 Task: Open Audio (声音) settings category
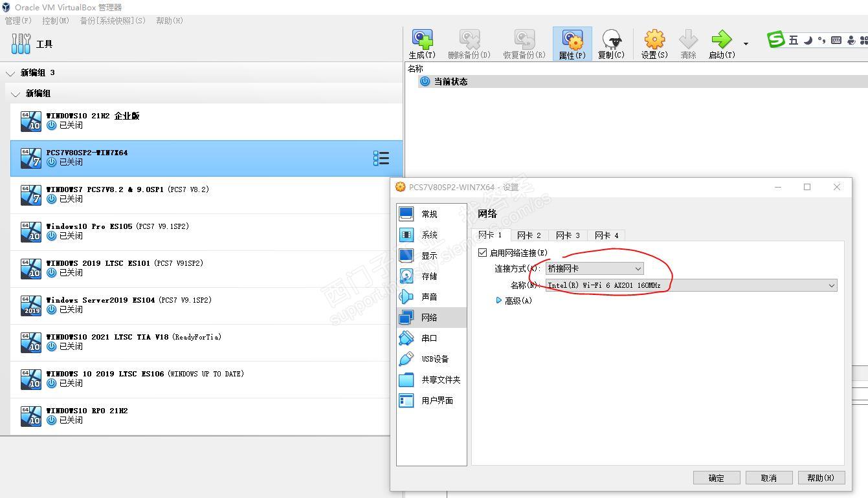click(432, 297)
